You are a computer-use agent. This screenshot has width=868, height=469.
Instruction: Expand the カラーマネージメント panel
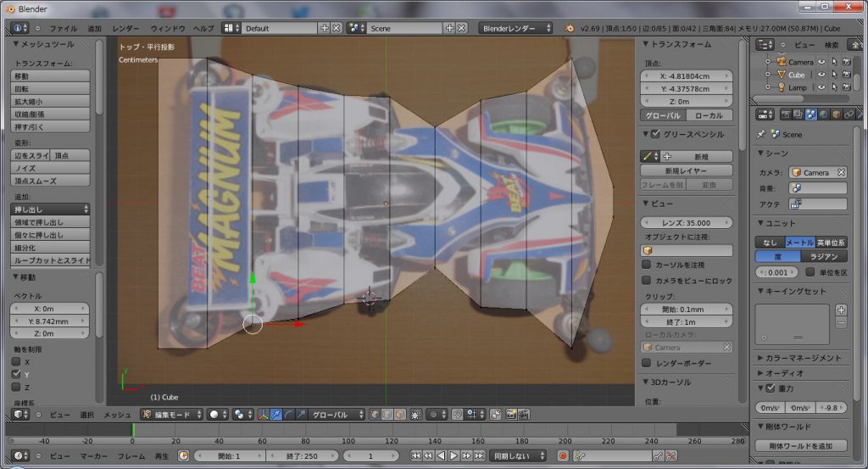[x=760, y=358]
